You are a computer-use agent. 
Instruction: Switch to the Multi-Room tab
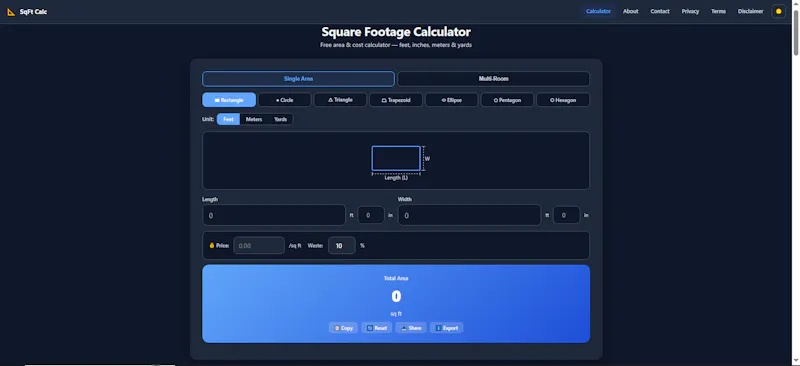point(493,79)
